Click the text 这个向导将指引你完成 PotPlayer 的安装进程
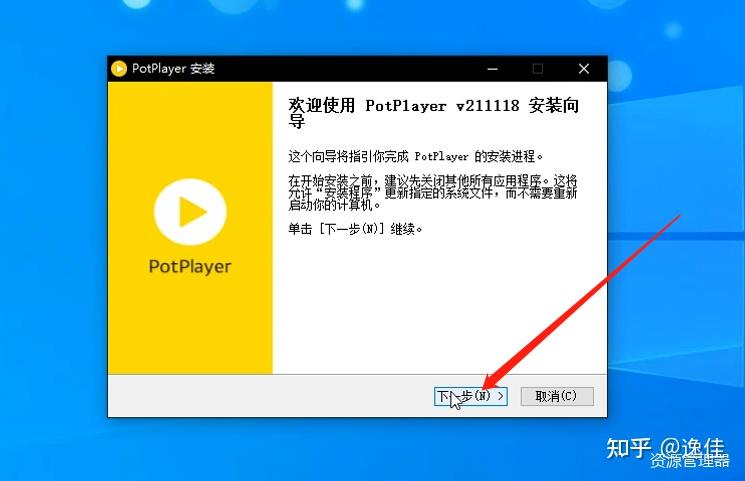Screen dimensions: 745x481 415,156
